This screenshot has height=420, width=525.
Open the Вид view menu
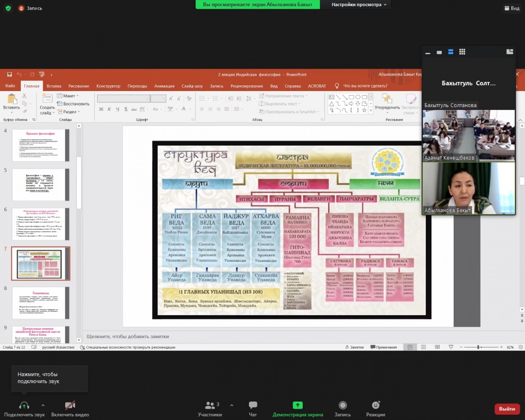point(511,8)
